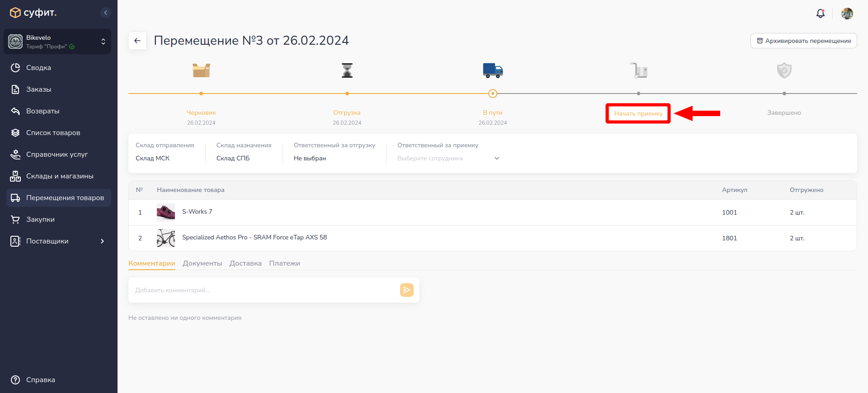Click the Отгрузка stage label
The width and height of the screenshot is (868, 393).
point(347,113)
